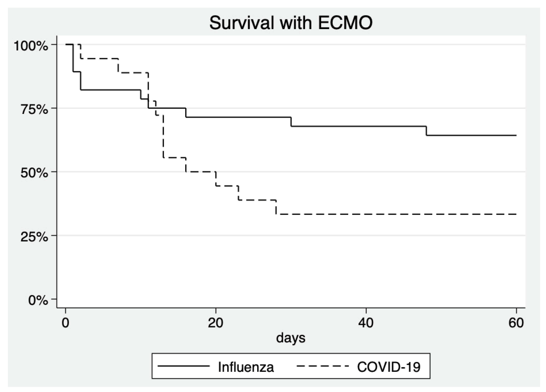Click the 100% y-axis label
This screenshot has width=546, height=392.
click(x=31, y=46)
